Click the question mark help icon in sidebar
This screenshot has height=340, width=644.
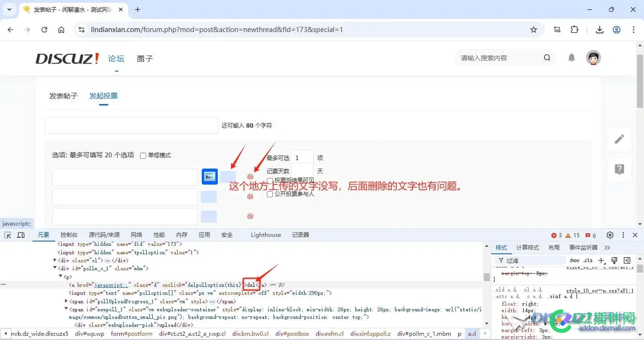pyautogui.click(x=619, y=169)
